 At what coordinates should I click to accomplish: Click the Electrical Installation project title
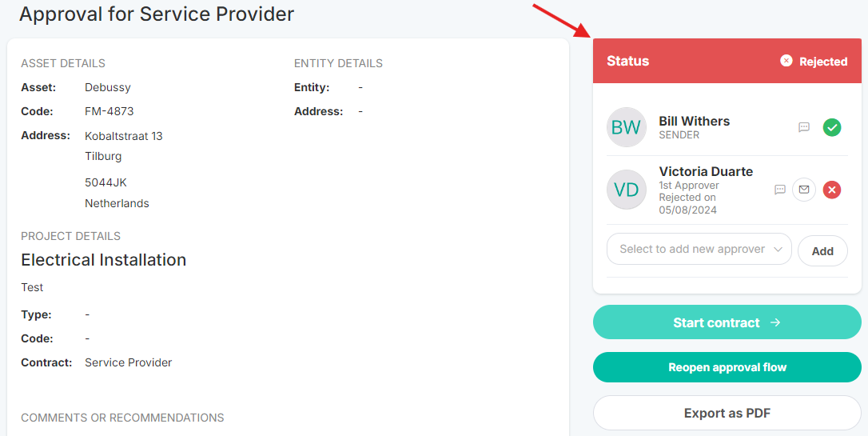click(x=104, y=260)
